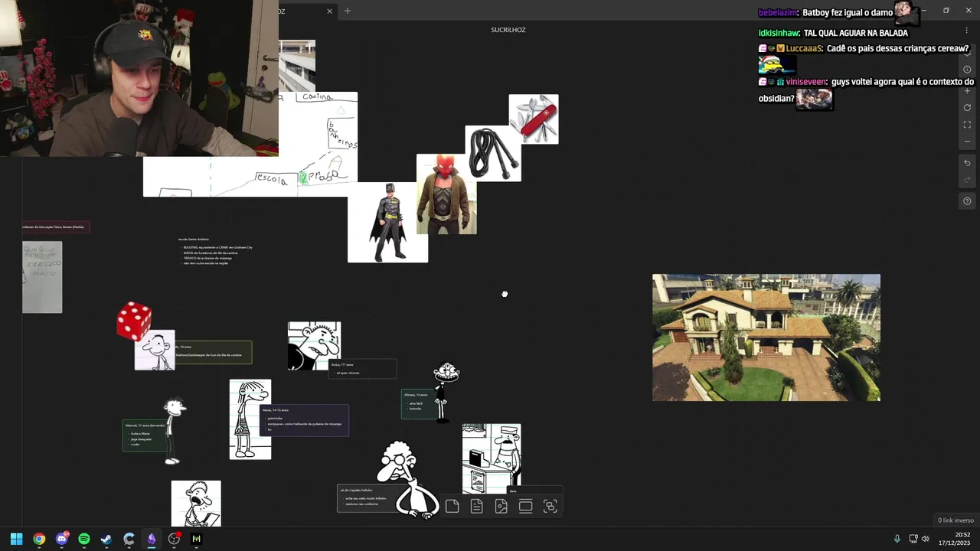
Task: Select the 'Professor de Educação Física' card
Action: point(56,227)
